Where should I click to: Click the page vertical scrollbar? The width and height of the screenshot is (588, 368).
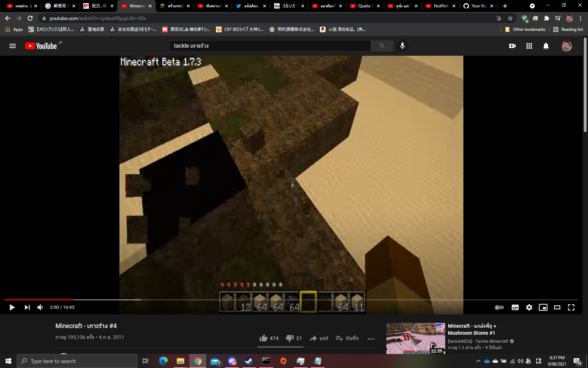pos(585,84)
